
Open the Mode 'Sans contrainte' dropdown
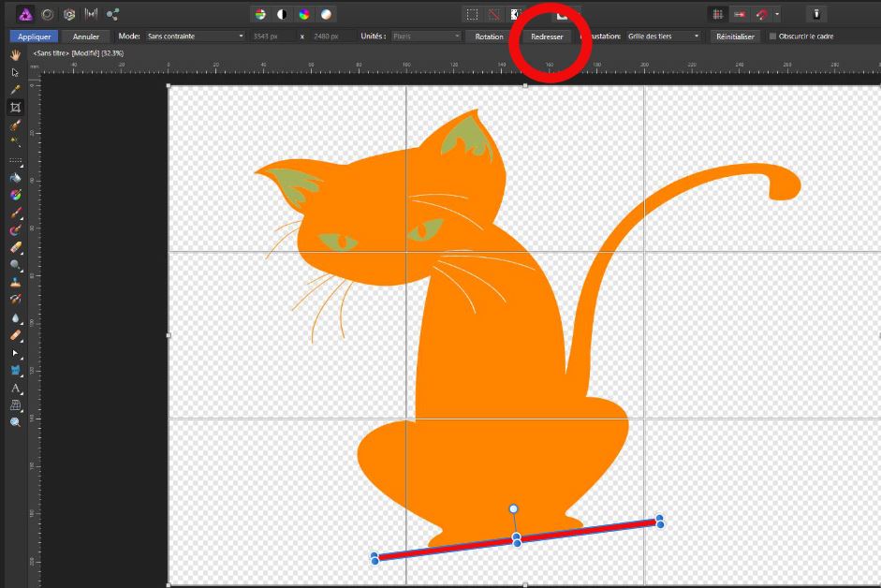tap(195, 36)
